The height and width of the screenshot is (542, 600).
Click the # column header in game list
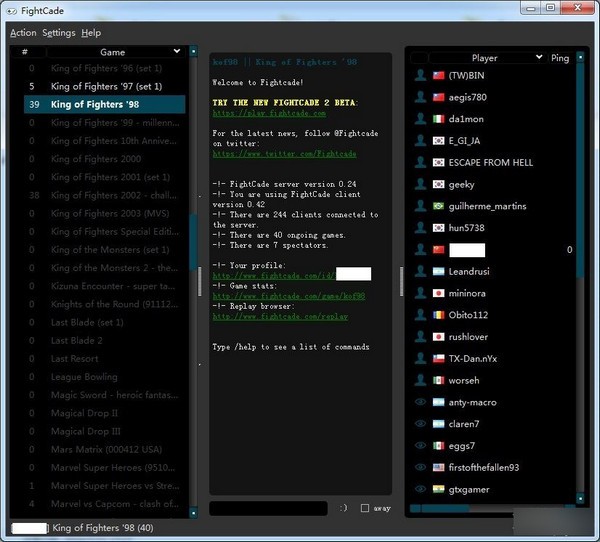click(x=24, y=52)
